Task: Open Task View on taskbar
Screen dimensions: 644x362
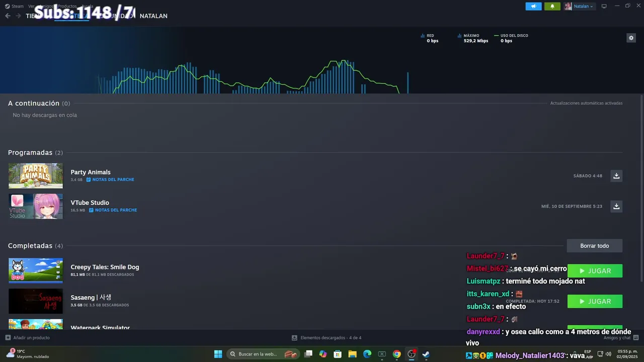Action: (x=308, y=354)
